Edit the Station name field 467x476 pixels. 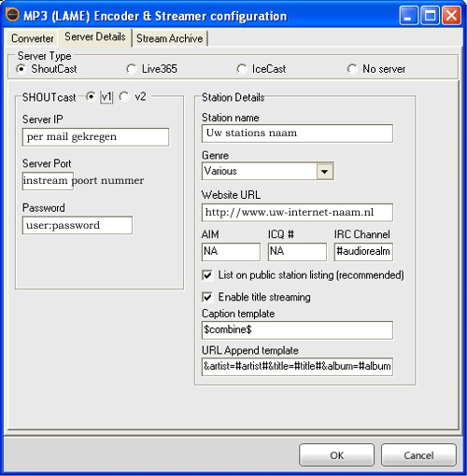[297, 133]
